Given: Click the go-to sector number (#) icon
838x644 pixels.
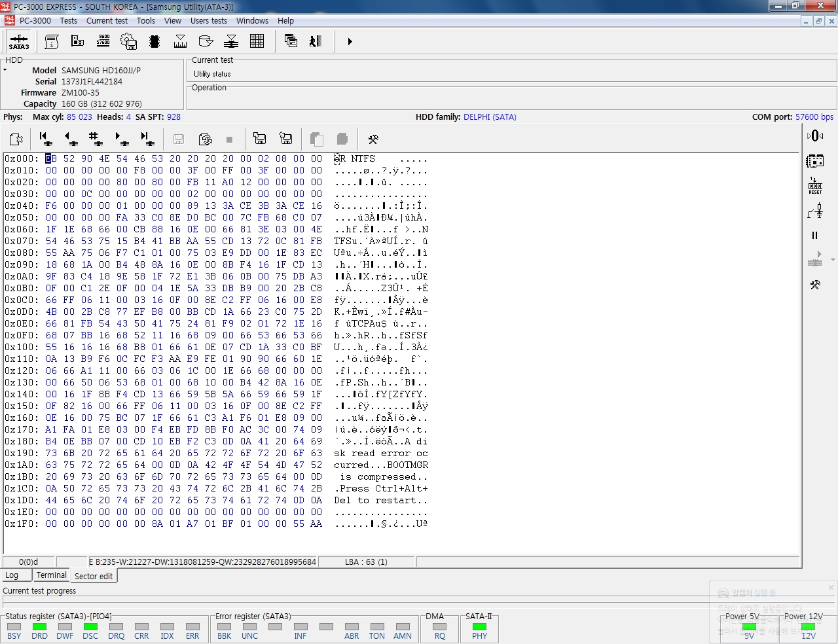Looking at the screenshot, I should (96, 139).
